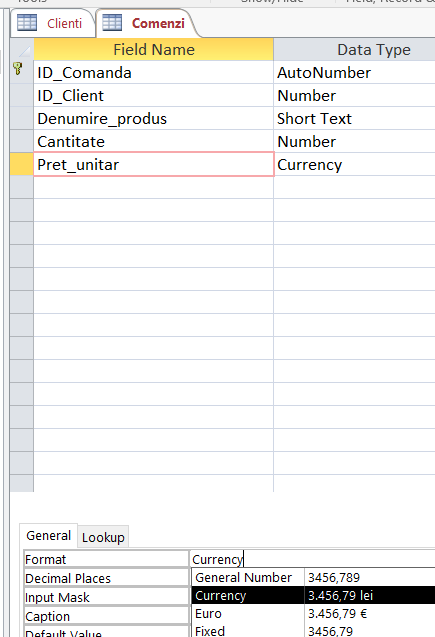Open the Short Text data type cell
This screenshot has height=637, width=435.
pyautogui.click(x=355, y=119)
